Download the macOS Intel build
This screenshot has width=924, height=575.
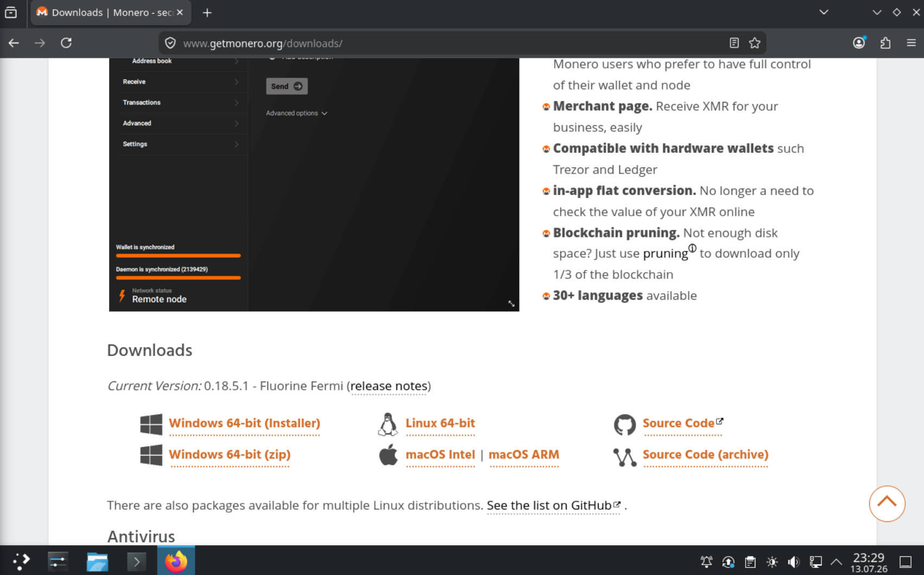click(440, 455)
